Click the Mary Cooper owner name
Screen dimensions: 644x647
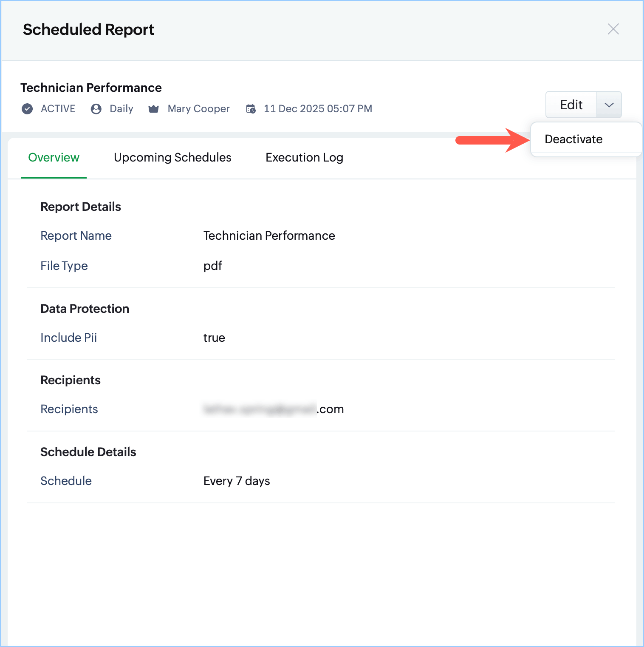tap(198, 109)
